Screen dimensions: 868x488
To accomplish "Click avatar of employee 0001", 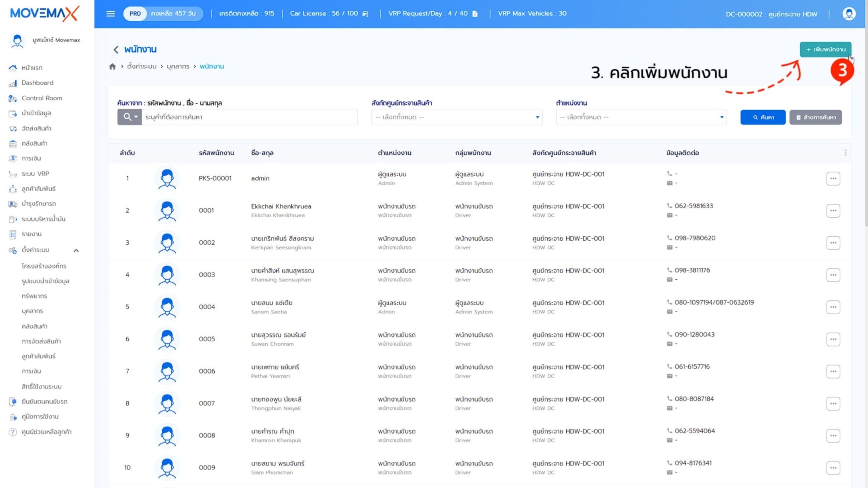I will click(167, 211).
